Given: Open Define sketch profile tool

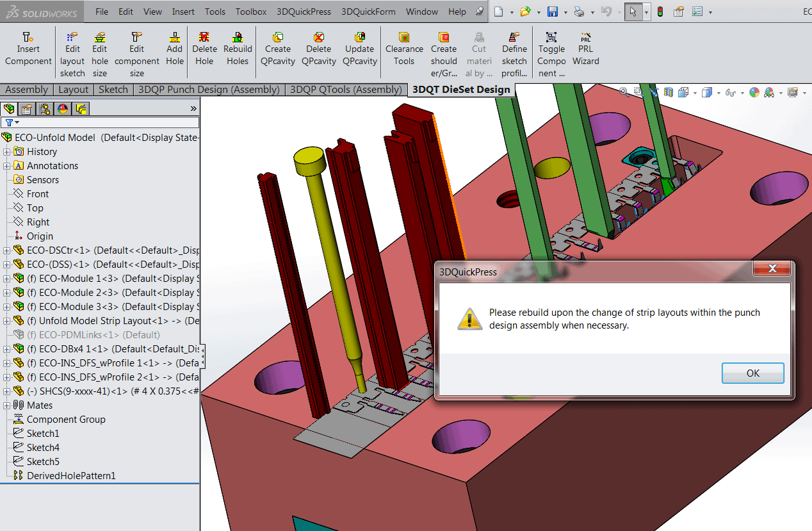Looking at the screenshot, I should (x=514, y=55).
